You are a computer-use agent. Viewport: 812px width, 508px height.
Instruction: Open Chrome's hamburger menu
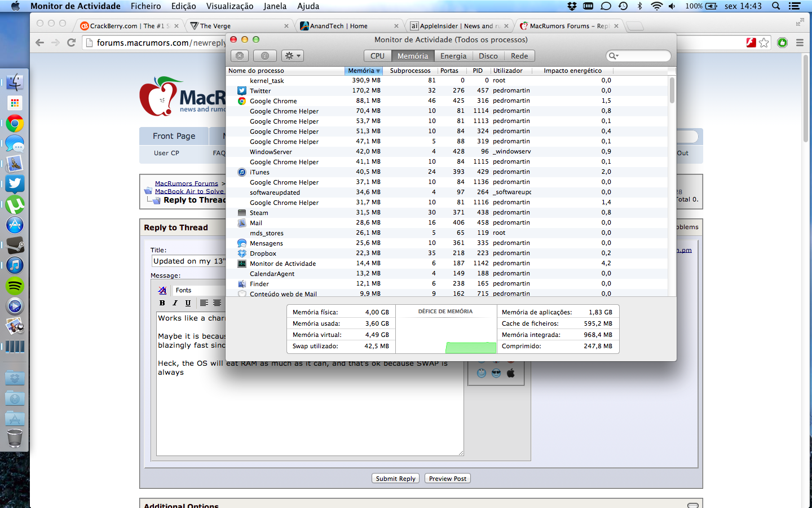pyautogui.click(x=800, y=42)
